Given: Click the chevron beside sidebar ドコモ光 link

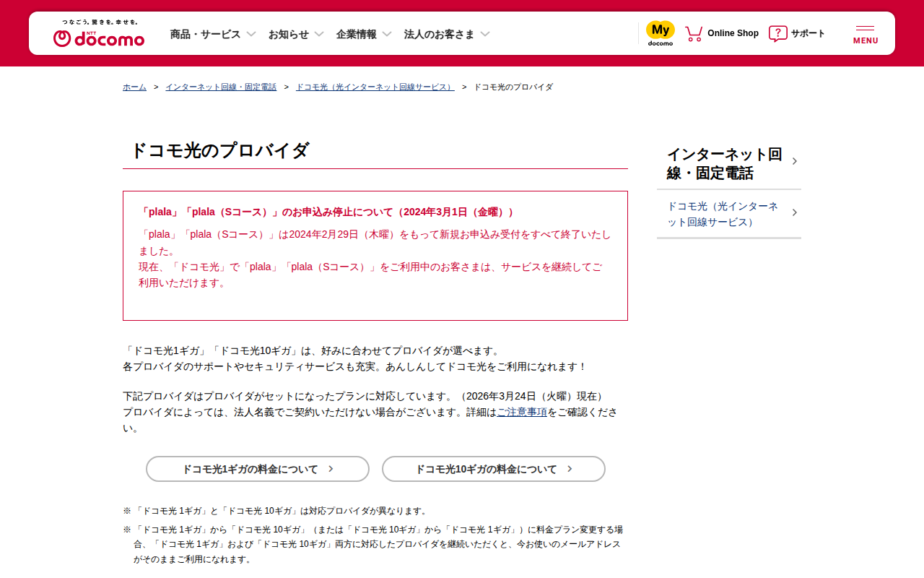Looking at the screenshot, I should pos(794,212).
